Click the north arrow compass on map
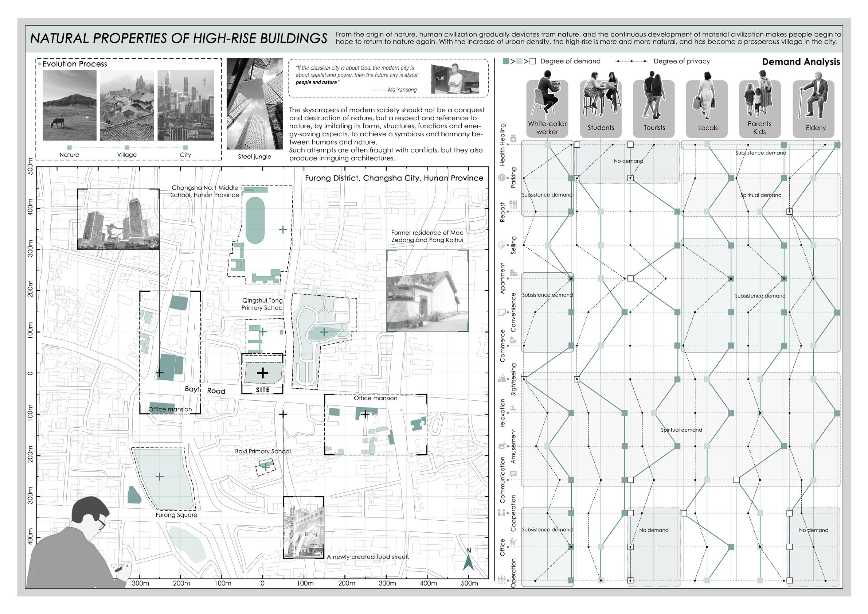The image size is (868, 614). tap(468, 561)
